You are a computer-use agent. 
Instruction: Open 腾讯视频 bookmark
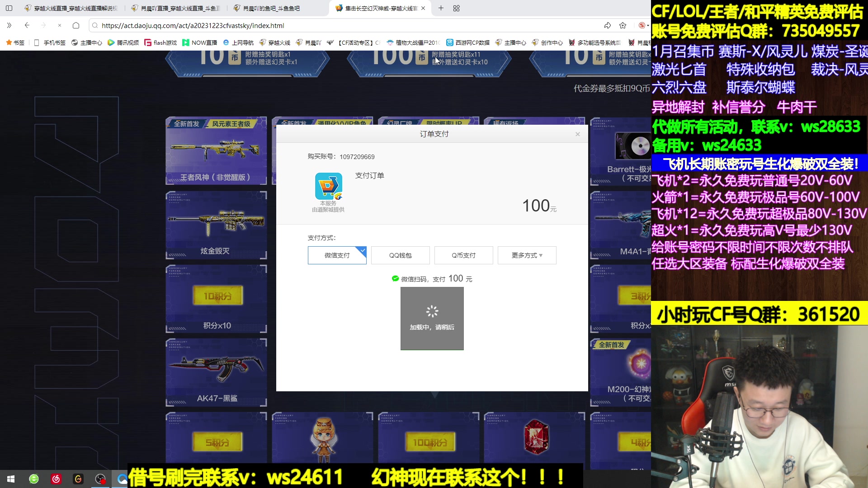click(x=123, y=42)
